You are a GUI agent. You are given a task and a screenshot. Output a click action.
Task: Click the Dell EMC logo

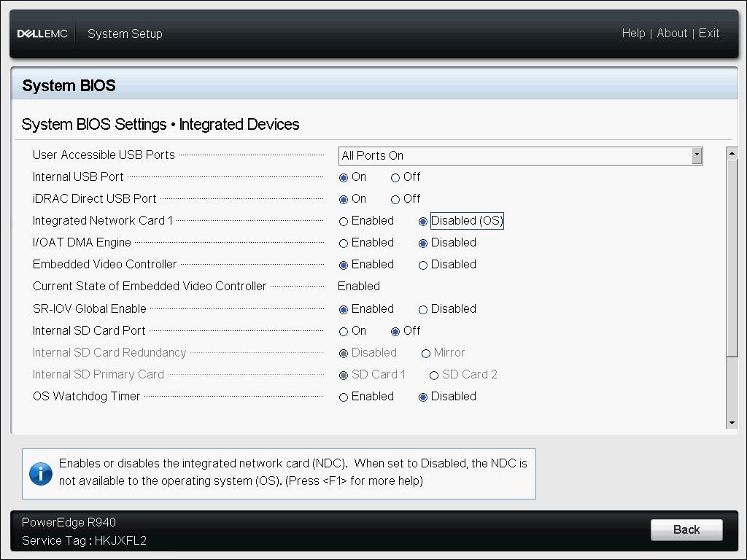[42, 33]
